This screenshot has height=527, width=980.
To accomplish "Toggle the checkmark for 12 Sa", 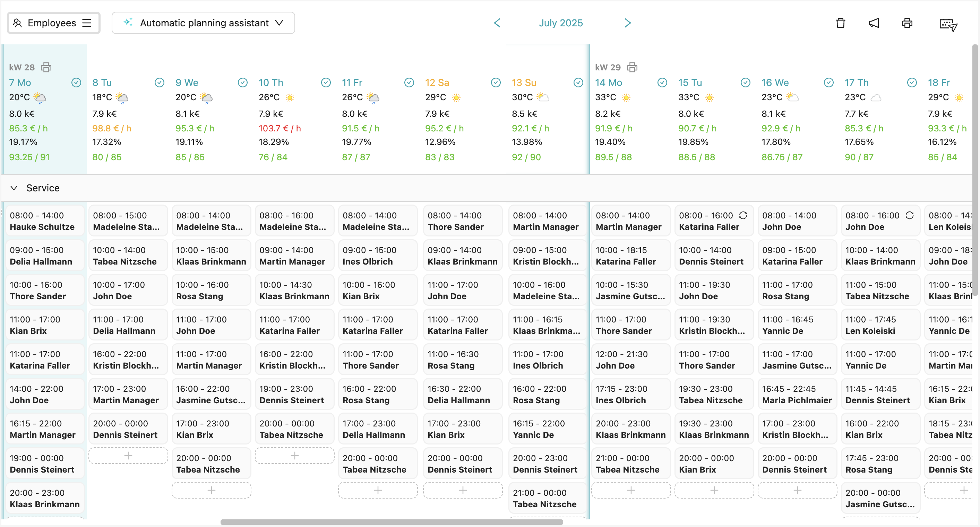I will click(x=495, y=83).
